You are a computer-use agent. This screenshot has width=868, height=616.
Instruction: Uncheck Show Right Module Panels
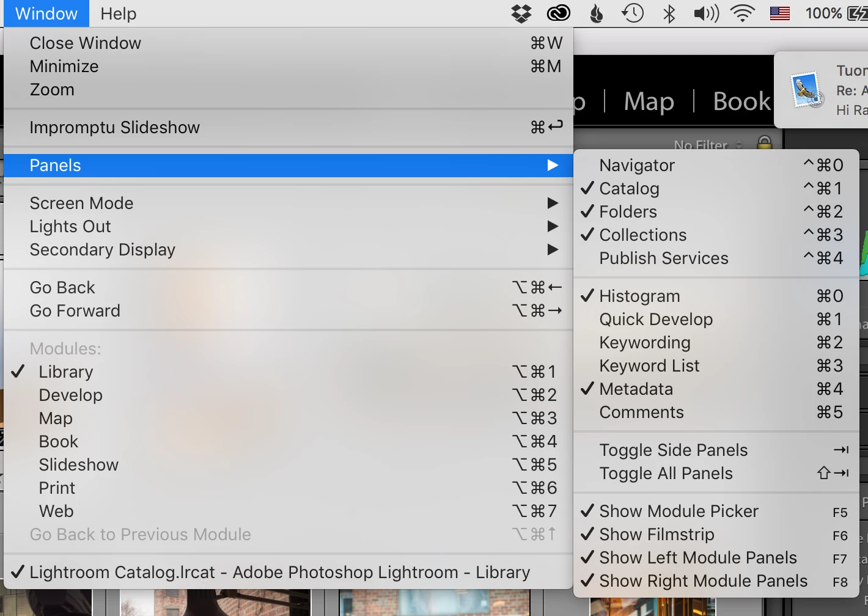716,581
